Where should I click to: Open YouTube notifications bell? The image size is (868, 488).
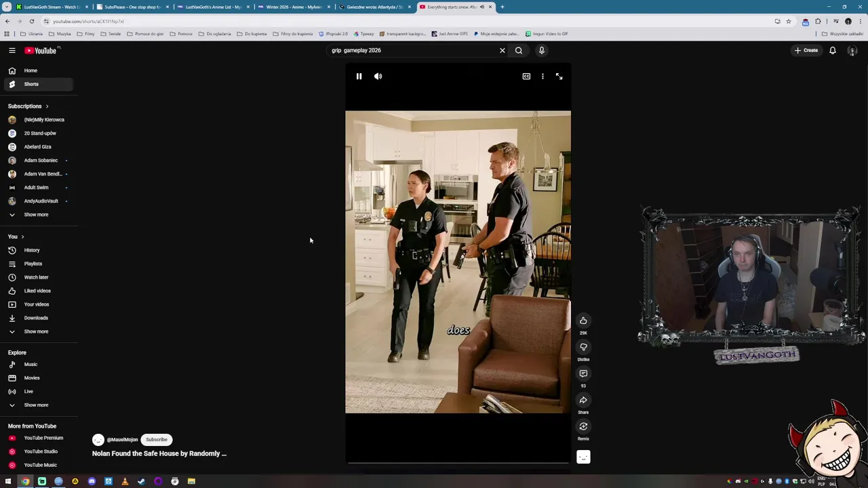(833, 50)
